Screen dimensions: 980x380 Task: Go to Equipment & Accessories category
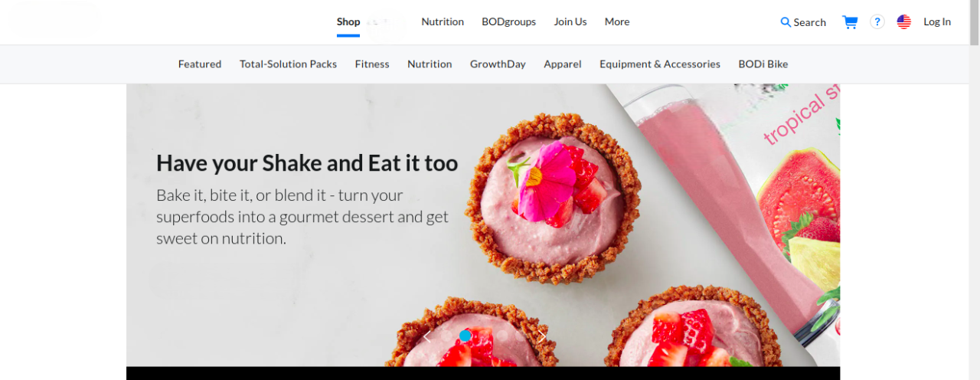click(660, 64)
